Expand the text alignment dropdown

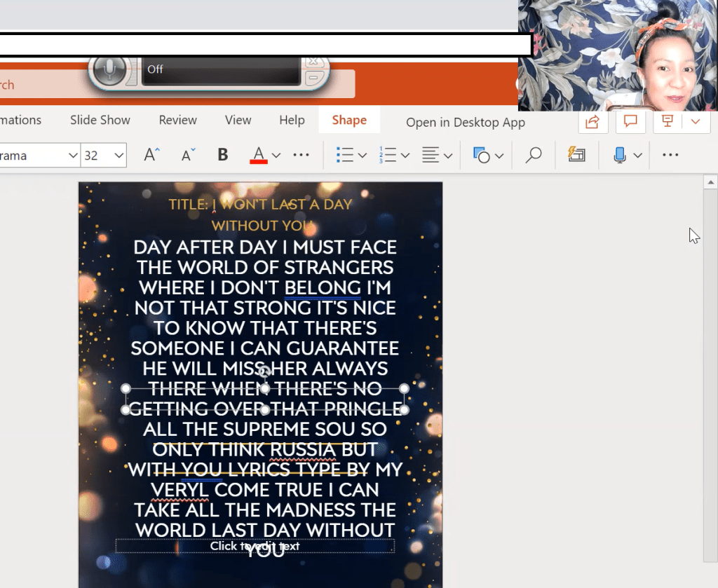click(x=448, y=156)
